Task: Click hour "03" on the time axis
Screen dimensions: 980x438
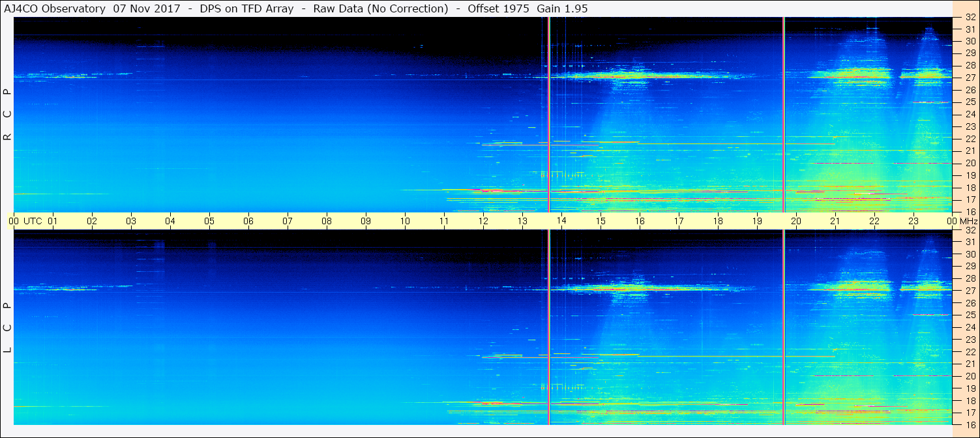Action: pos(131,221)
